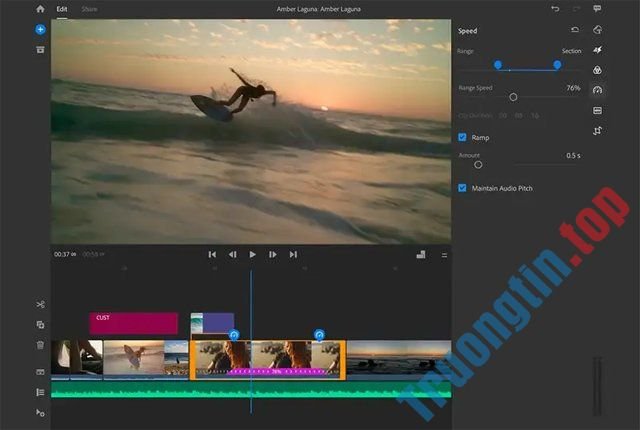Click the Amber Laguna project title
Screen dimensions: 640x430
pyautogui.click(x=318, y=9)
